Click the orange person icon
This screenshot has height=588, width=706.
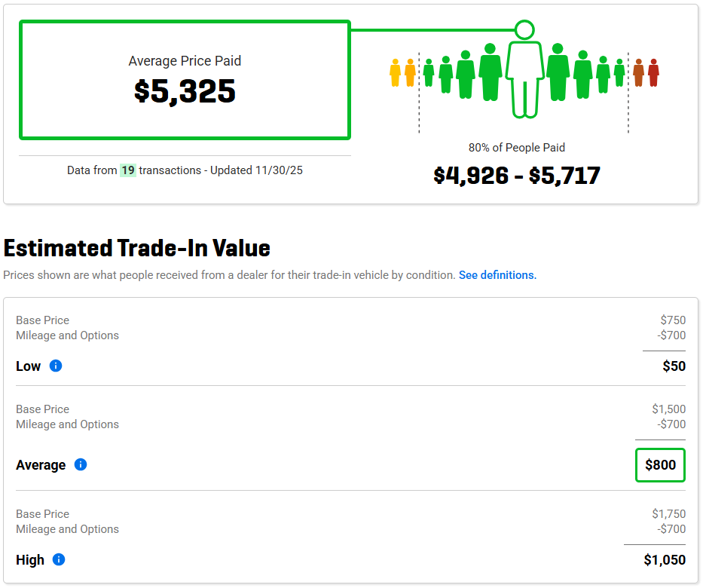[x=638, y=72]
